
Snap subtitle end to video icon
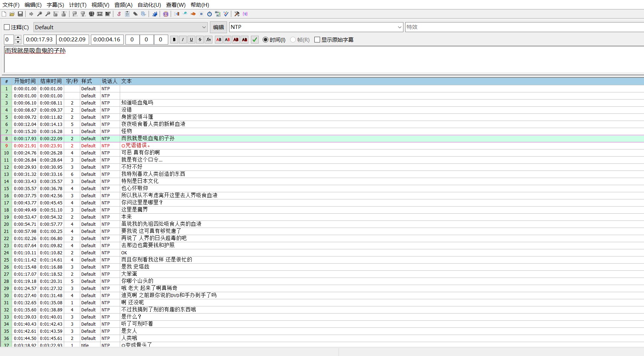(83, 14)
